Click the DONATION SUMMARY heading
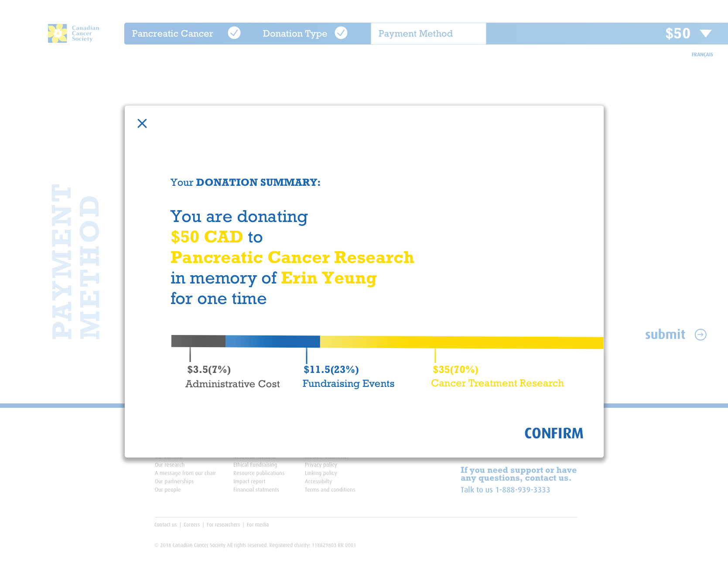This screenshot has height=584, width=728. click(258, 182)
